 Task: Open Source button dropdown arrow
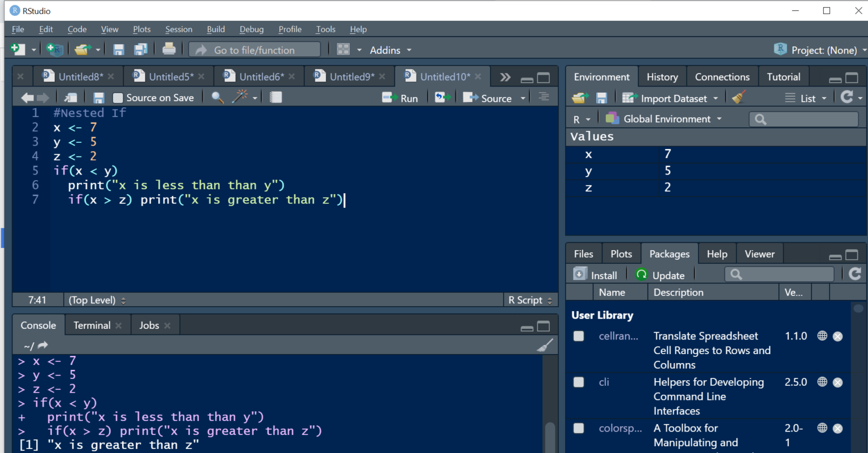[x=523, y=98]
